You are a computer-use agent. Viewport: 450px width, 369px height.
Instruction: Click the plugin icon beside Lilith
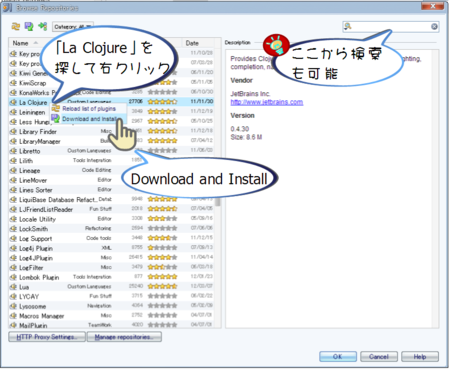(x=13, y=160)
